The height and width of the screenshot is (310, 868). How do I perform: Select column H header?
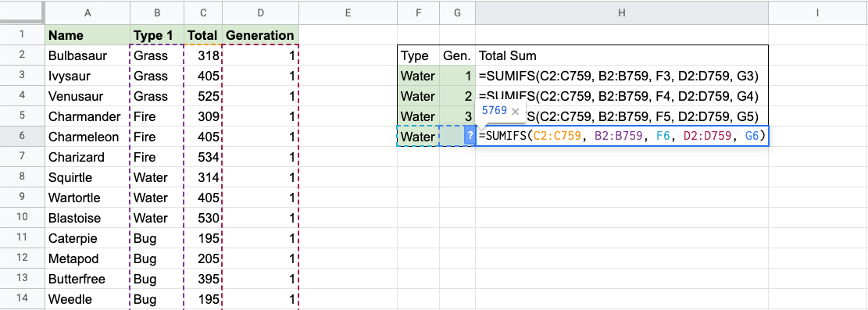click(x=622, y=12)
